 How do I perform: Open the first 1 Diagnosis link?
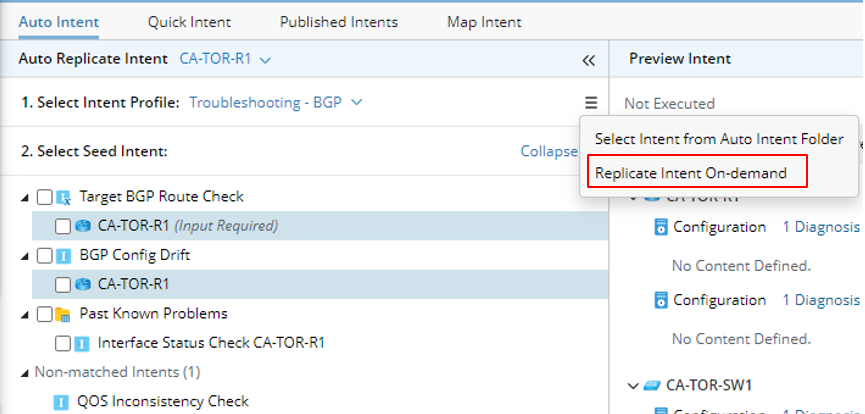click(x=820, y=227)
